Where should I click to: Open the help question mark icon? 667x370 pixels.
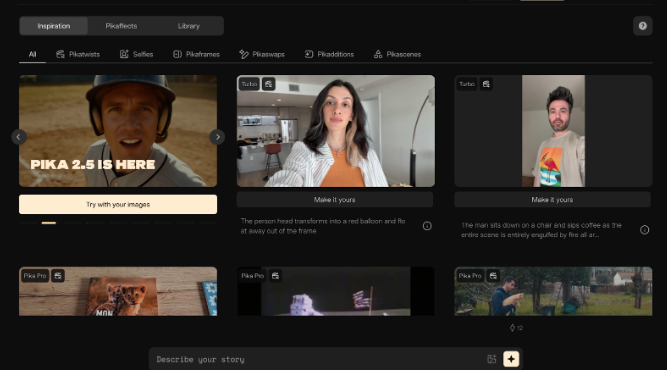(x=642, y=26)
